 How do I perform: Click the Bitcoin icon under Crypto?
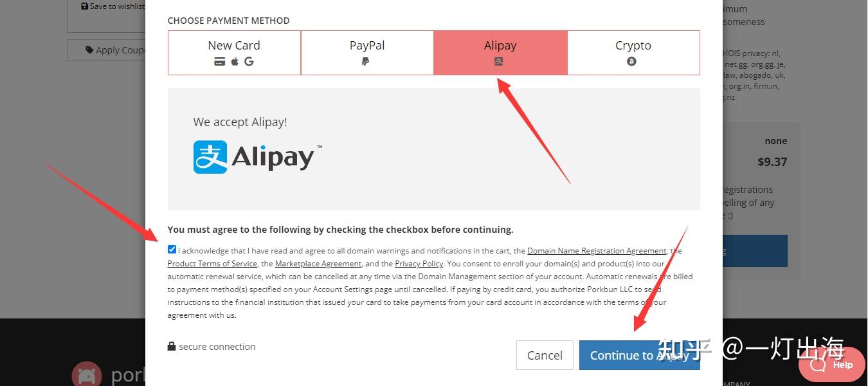(631, 62)
